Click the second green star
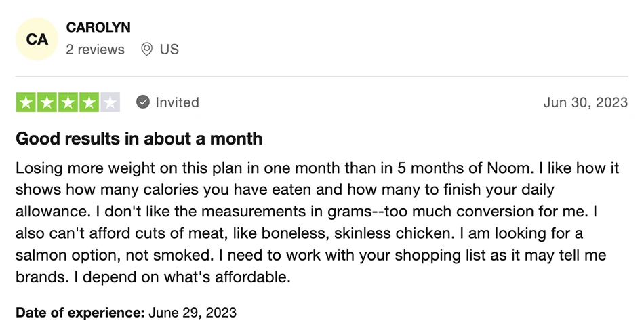Viewport: 644px width, 327px height. pos(47,102)
